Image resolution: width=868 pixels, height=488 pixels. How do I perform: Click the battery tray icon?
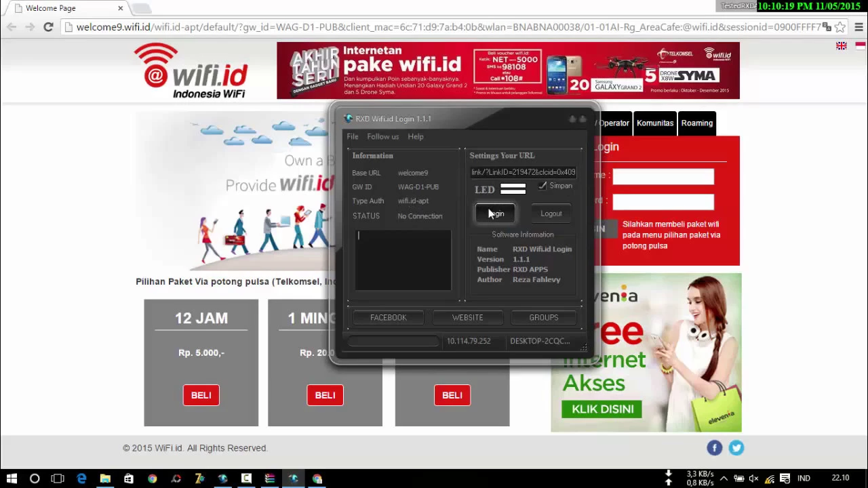pyautogui.click(x=739, y=479)
